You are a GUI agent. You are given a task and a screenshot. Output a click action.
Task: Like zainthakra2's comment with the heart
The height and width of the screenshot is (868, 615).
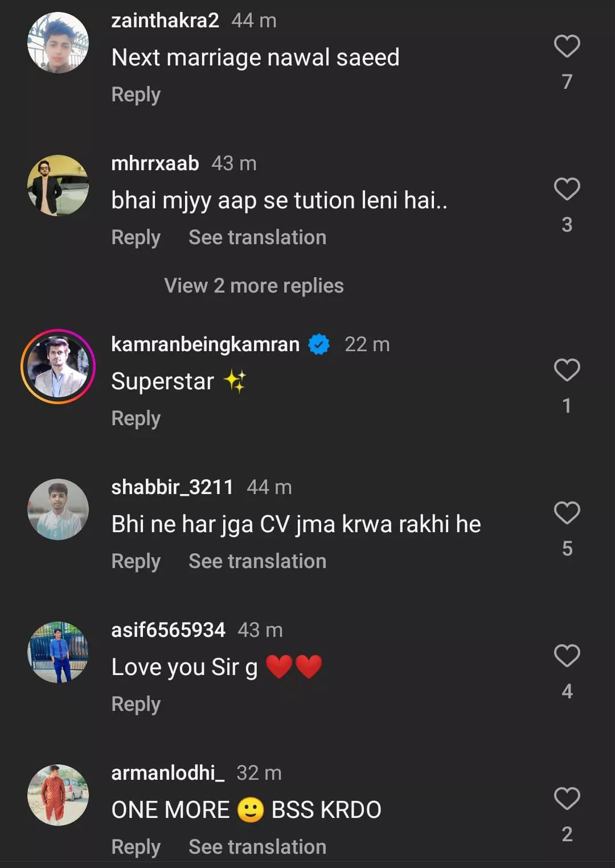pos(567,46)
